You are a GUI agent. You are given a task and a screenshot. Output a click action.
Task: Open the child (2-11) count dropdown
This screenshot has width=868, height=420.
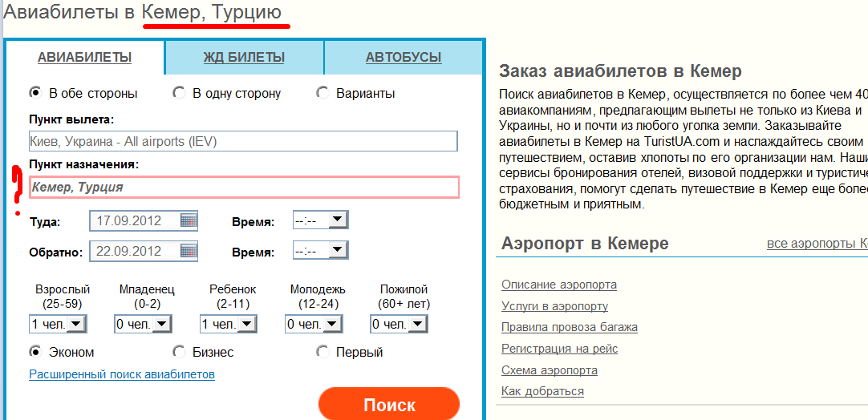tap(246, 324)
